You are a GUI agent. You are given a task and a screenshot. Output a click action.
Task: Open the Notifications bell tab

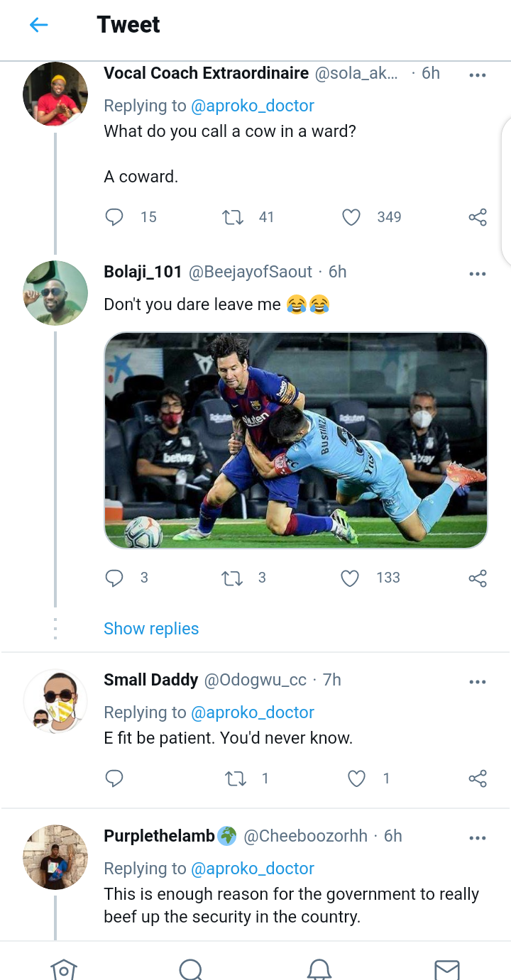click(319, 969)
